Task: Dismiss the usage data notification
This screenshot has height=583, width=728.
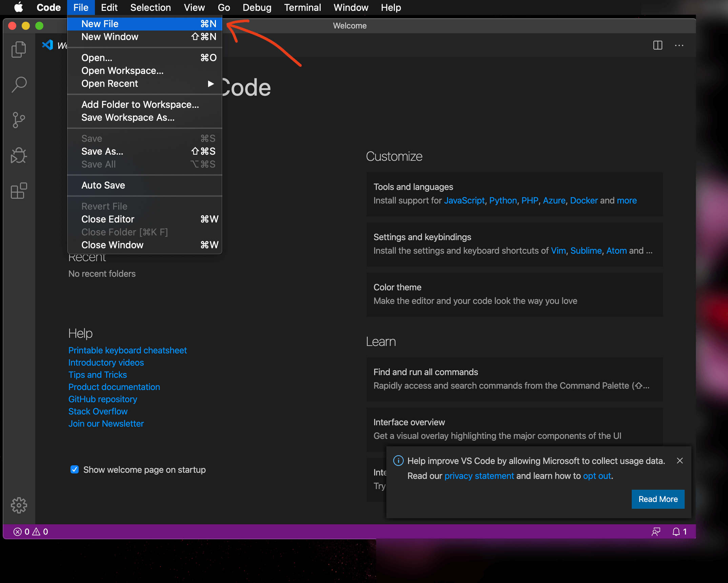Action: click(680, 461)
